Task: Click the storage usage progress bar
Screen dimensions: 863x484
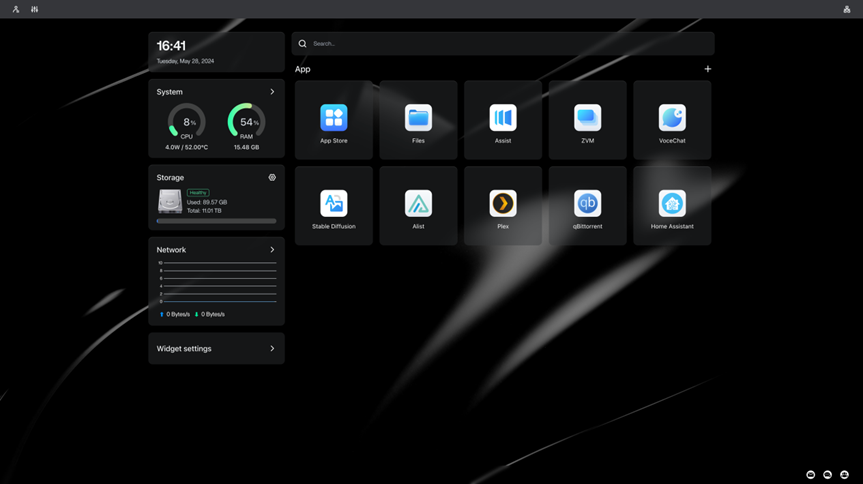Action: [216, 221]
